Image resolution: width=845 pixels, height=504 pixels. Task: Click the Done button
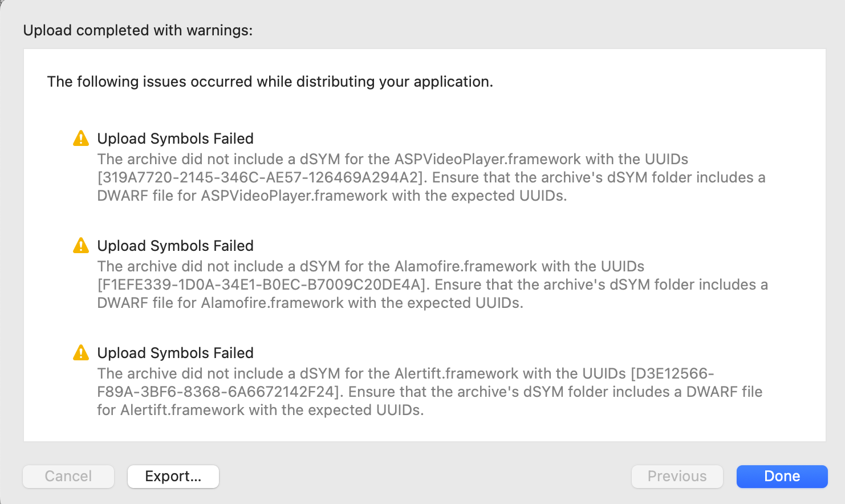782,476
